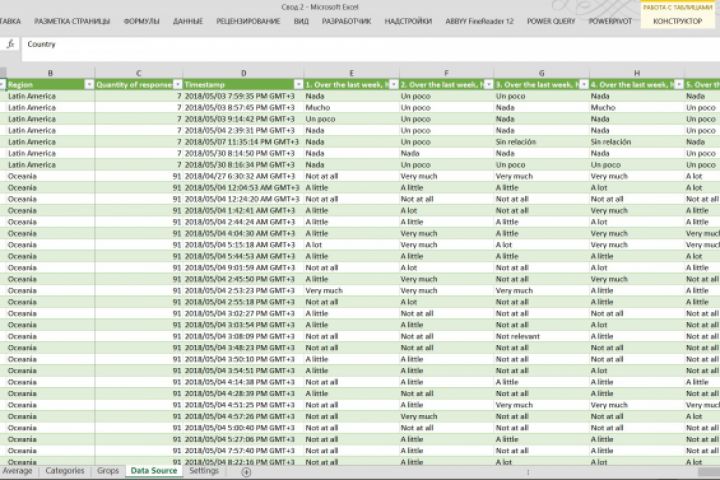Switch to the Grops sheet tab
Screen dimensions: 720x480
[108, 471]
